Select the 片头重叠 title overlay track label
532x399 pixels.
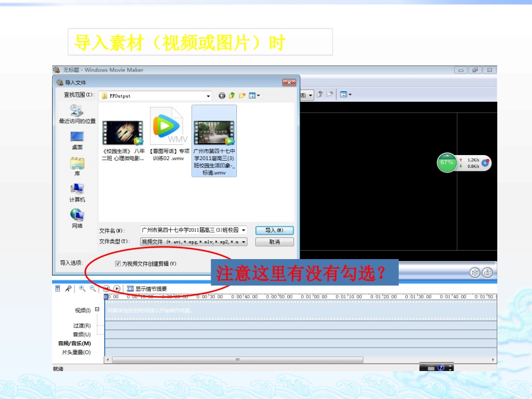click(76, 352)
